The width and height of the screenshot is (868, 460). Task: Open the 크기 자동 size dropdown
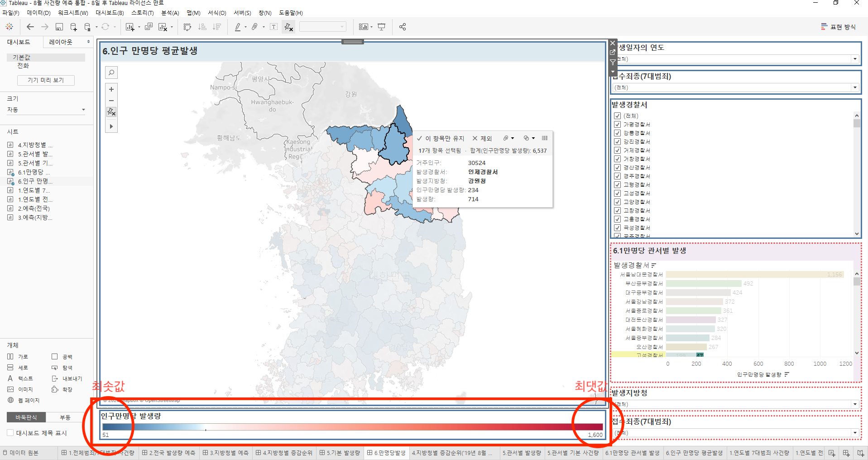[46, 110]
